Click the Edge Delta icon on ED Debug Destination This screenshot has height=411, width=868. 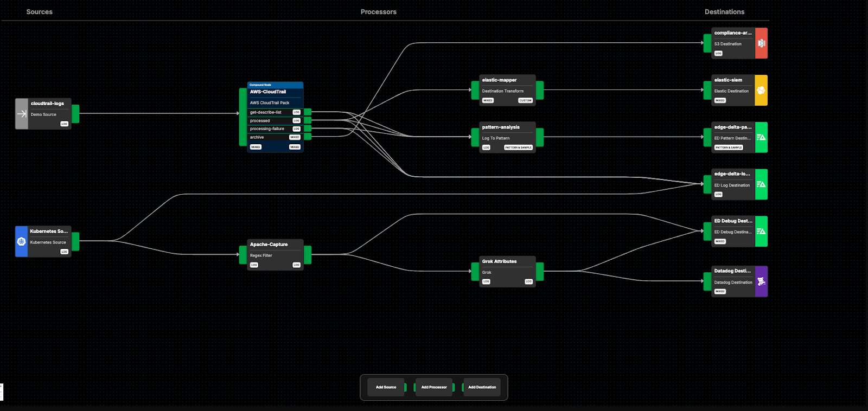(x=761, y=232)
